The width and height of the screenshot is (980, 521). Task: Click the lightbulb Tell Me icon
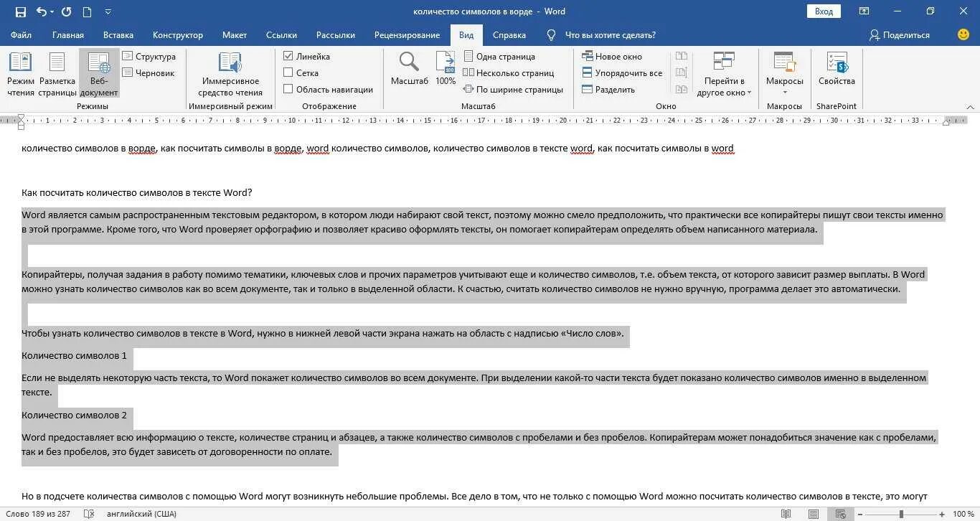(x=551, y=34)
